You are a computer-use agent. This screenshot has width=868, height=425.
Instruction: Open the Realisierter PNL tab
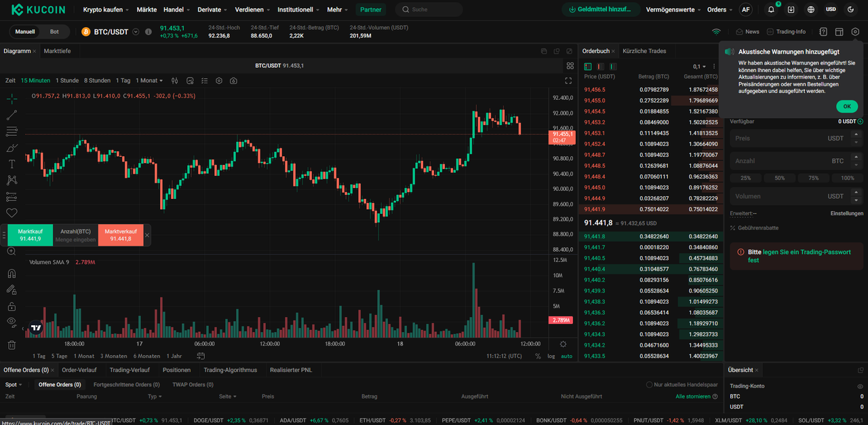[x=291, y=370]
